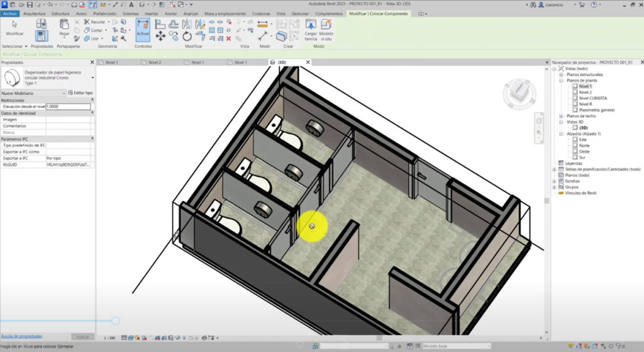Click the ViewCube navigation widget
Image resolution: width=644 pixels, height=352 pixels.
coord(519,91)
